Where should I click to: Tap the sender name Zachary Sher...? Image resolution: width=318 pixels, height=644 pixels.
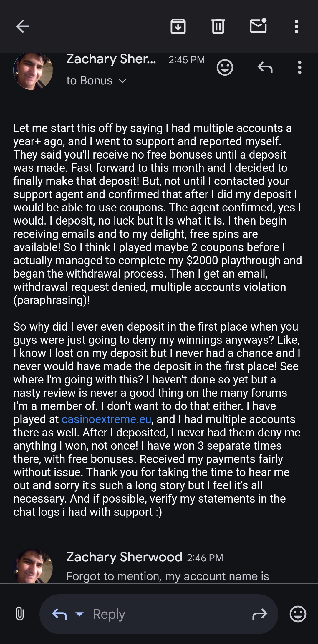111,59
